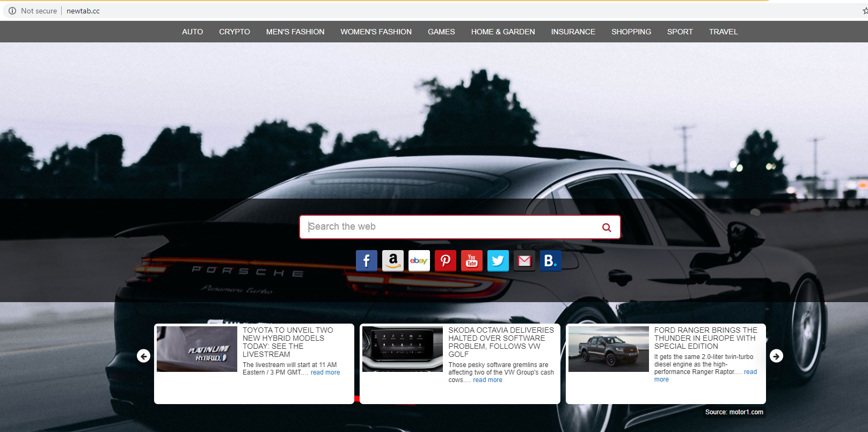The width and height of the screenshot is (868, 432).
Task: Open the Facebook shortcut icon
Action: [366, 261]
